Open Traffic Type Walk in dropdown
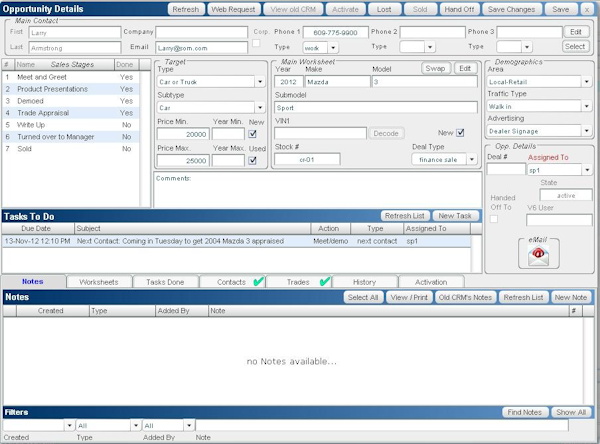Image resolution: width=600 pixels, height=444 pixels. tap(586, 106)
